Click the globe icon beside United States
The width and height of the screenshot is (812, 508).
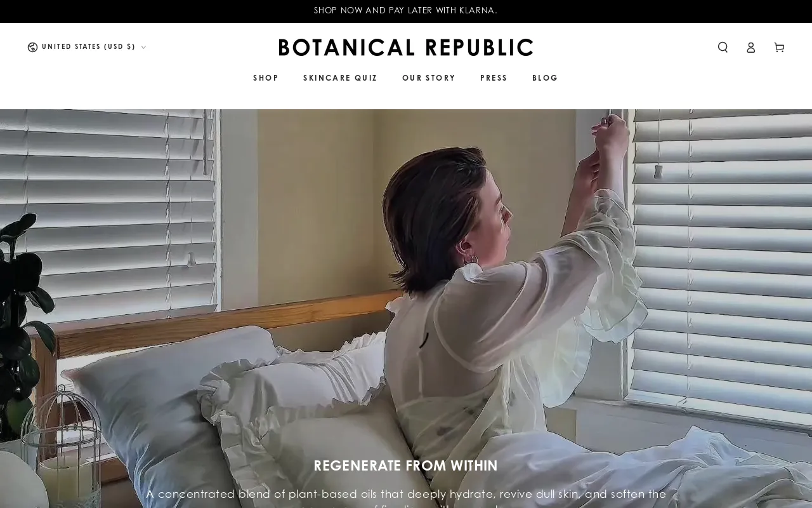click(x=32, y=47)
